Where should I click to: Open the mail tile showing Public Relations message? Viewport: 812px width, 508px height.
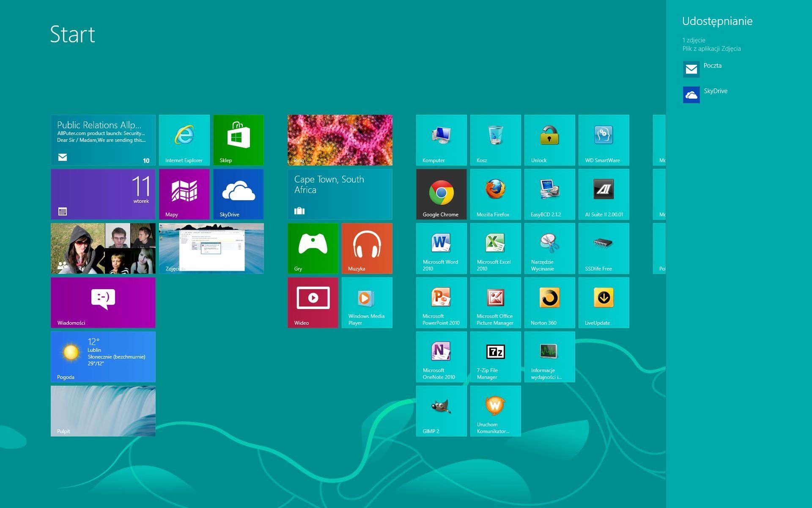pos(103,140)
